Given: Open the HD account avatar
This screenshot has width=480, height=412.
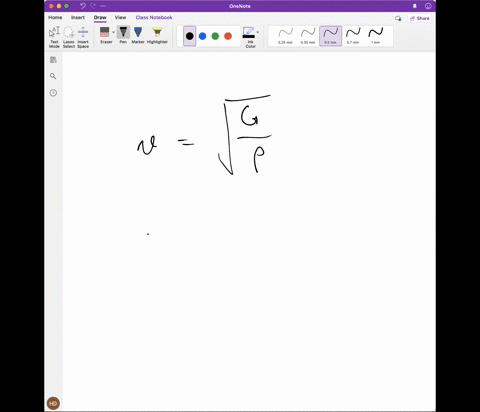Looking at the screenshot, I should pyautogui.click(x=53, y=403).
